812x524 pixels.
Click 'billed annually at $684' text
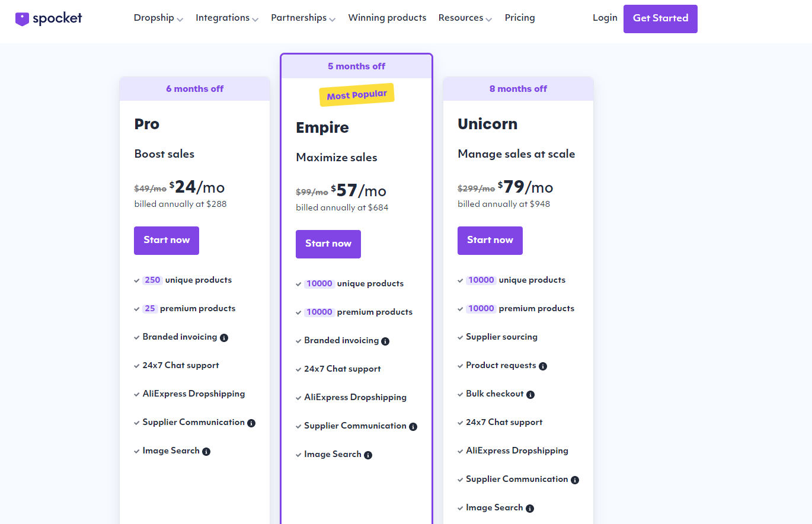tap(342, 207)
